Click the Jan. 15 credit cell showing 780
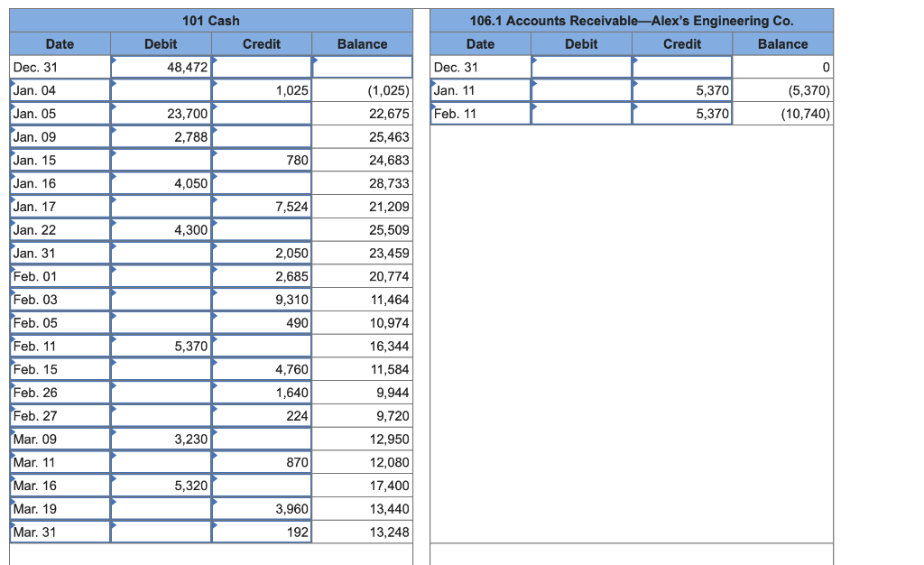 click(262, 161)
